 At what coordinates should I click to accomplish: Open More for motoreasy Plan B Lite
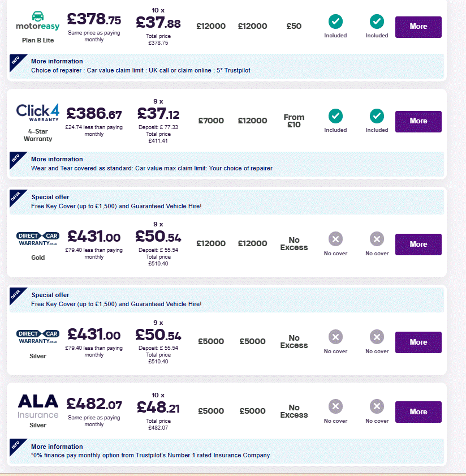[x=418, y=27]
